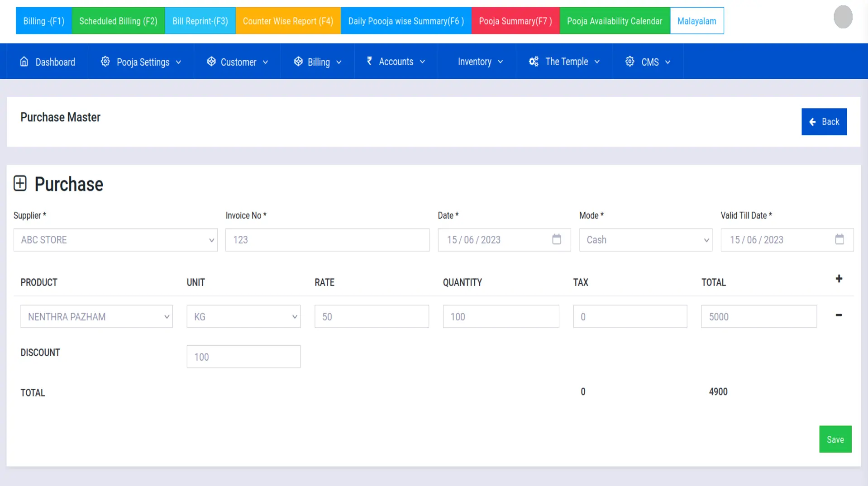The height and width of the screenshot is (486, 868).
Task: Expand the Inventory menu chevron
Action: 500,62
